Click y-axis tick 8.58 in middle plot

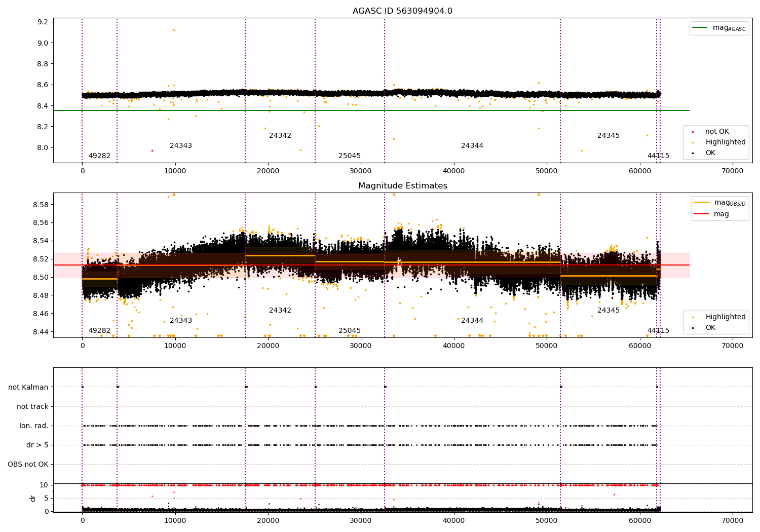pos(41,205)
